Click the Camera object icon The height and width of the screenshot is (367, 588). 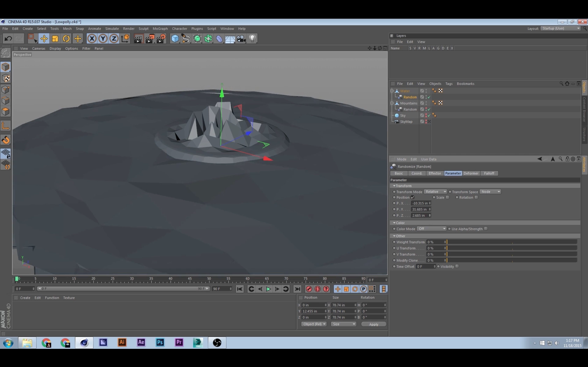pyautogui.click(x=241, y=39)
